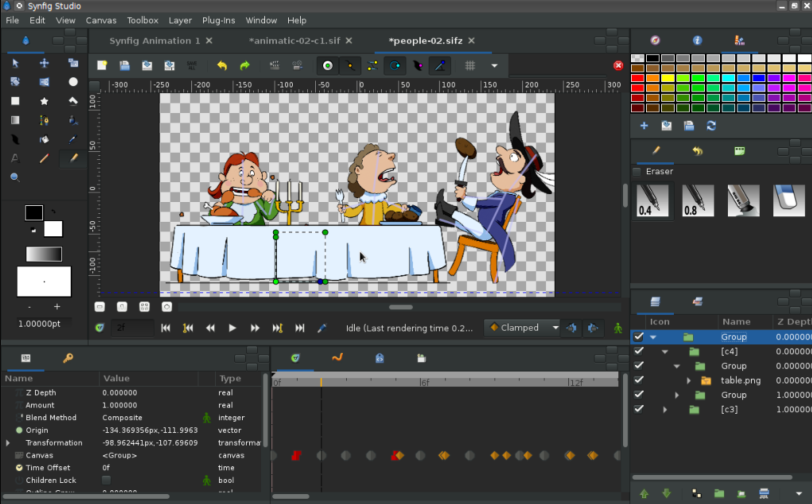Activate the Gradient tool

[x=15, y=120]
